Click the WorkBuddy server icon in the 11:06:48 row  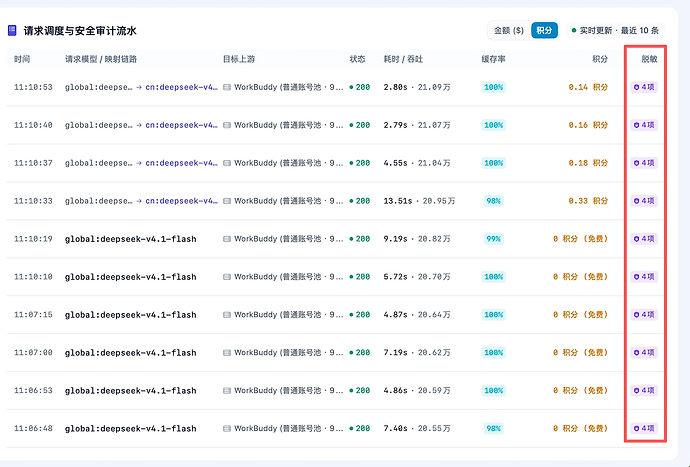point(227,428)
